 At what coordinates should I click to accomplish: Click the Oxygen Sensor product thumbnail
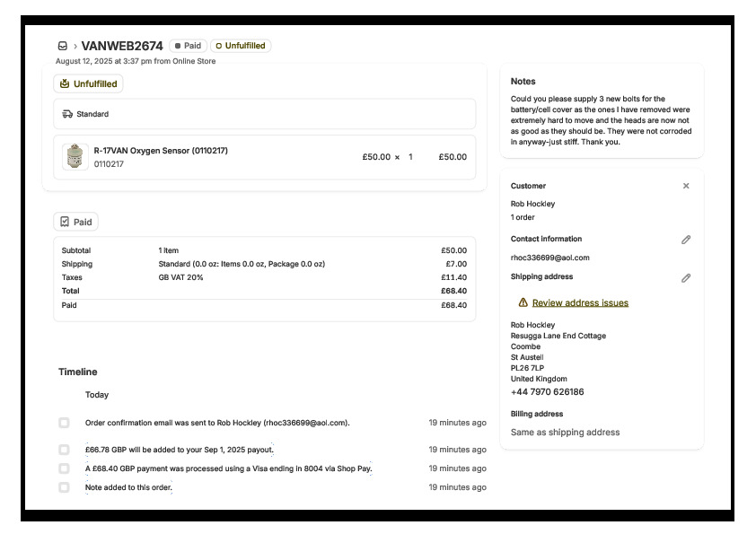click(x=75, y=157)
